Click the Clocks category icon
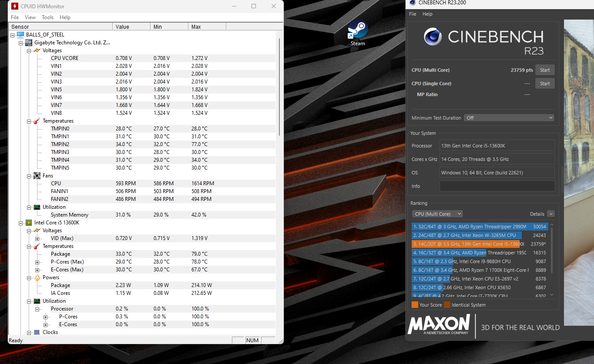 click(x=37, y=332)
